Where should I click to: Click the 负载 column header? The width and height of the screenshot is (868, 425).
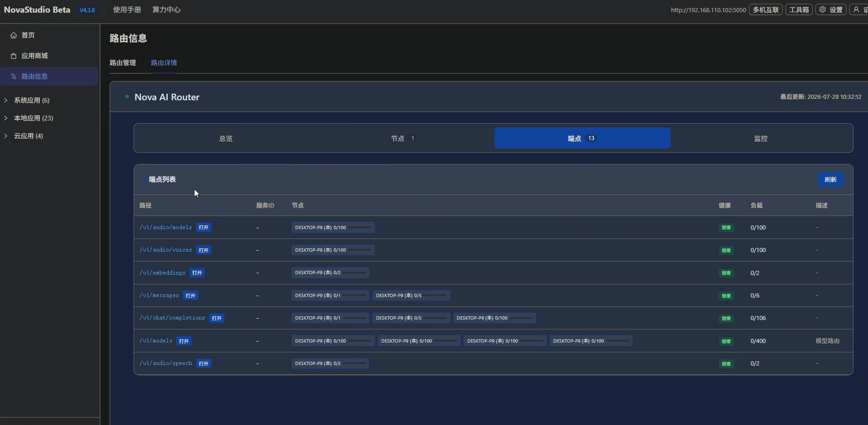[x=756, y=205]
